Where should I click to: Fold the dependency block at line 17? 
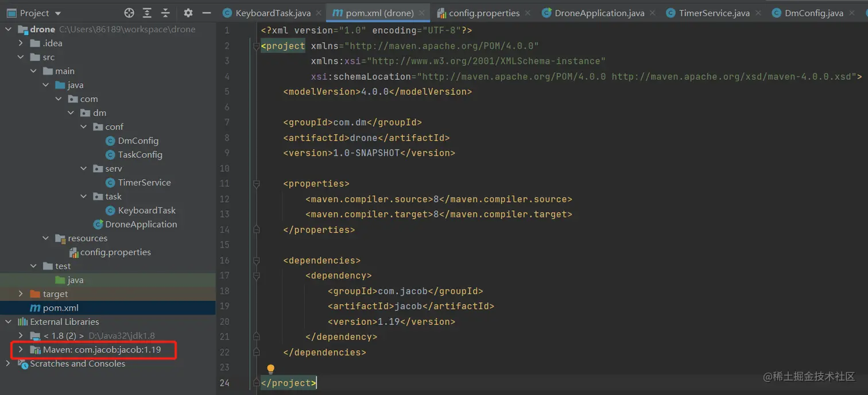click(257, 276)
